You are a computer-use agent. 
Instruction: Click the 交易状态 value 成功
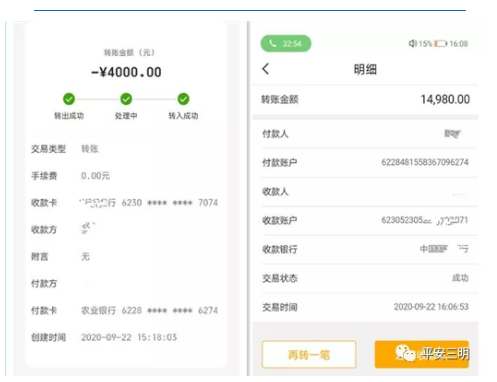pyautogui.click(x=460, y=278)
